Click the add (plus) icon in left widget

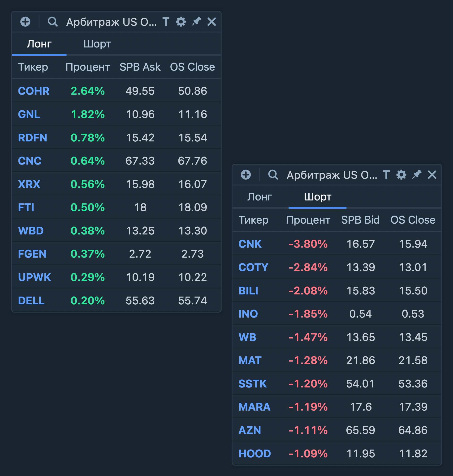[x=25, y=22]
